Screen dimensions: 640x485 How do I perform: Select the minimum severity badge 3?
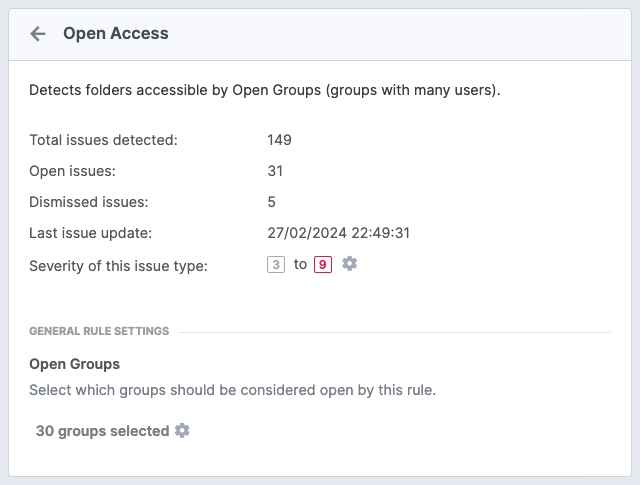pos(276,265)
